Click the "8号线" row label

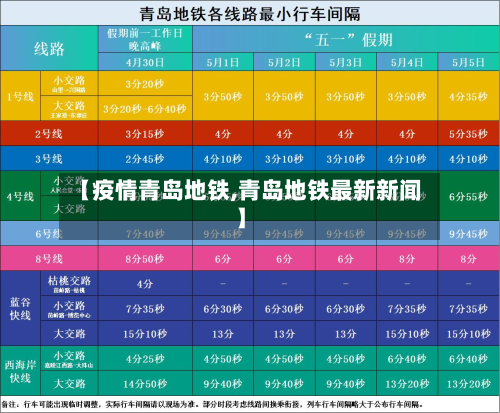click(49, 258)
